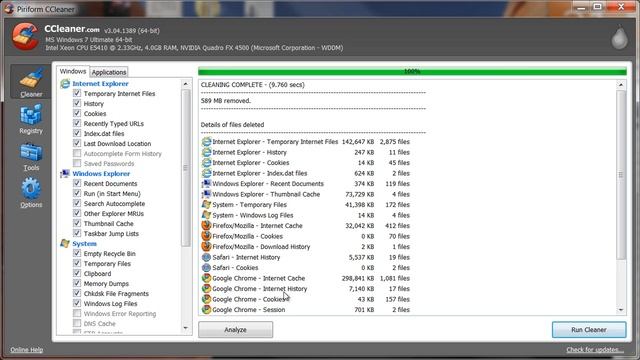Enable DNS Cache checkbox
This screenshot has width=640, height=360.
(x=77, y=323)
